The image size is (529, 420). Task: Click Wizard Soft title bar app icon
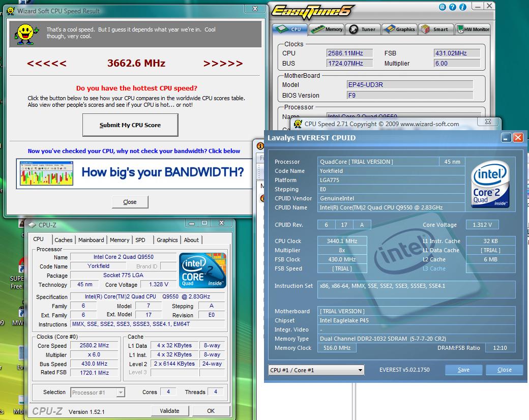click(11, 11)
